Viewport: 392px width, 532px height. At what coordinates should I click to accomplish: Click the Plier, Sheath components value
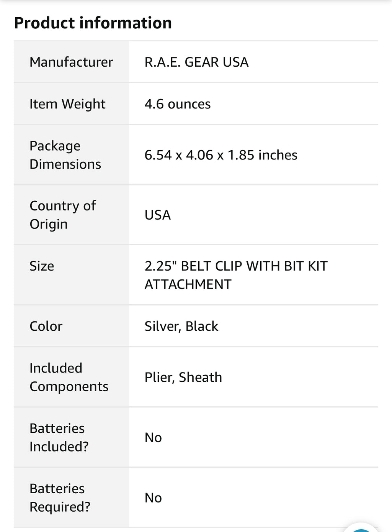tap(183, 377)
